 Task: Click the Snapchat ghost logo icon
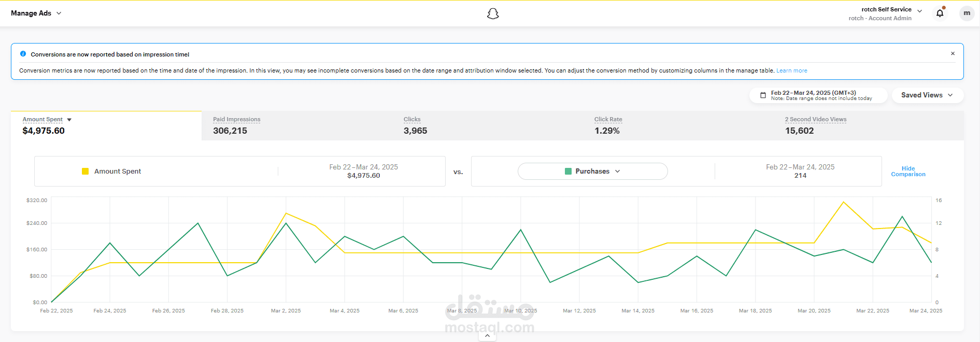click(493, 13)
